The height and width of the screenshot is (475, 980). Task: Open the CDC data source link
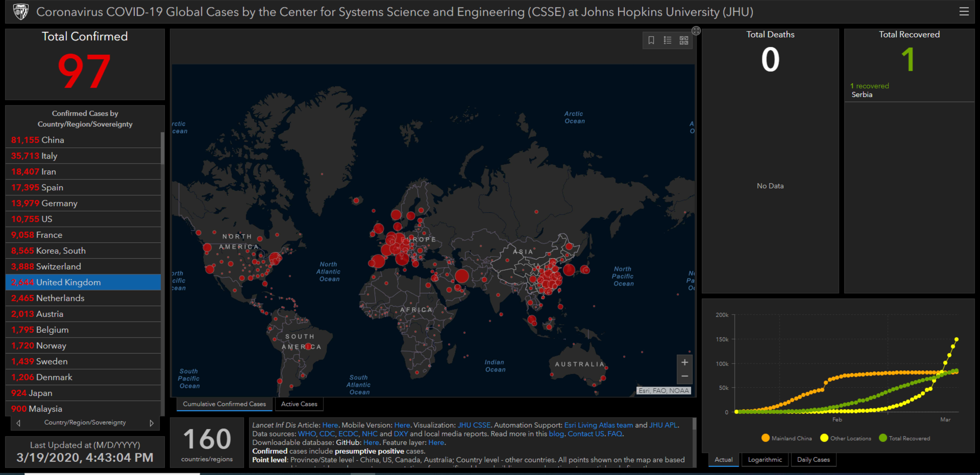pos(327,434)
